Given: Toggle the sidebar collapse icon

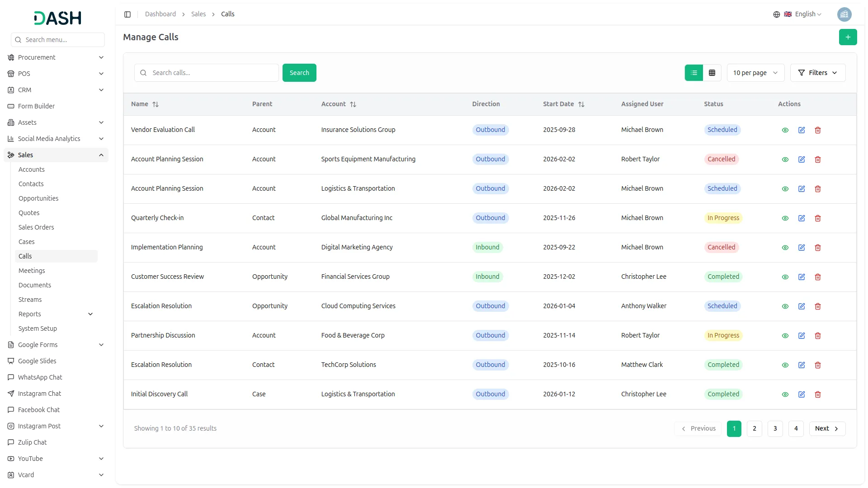Looking at the screenshot, I should pos(127,14).
